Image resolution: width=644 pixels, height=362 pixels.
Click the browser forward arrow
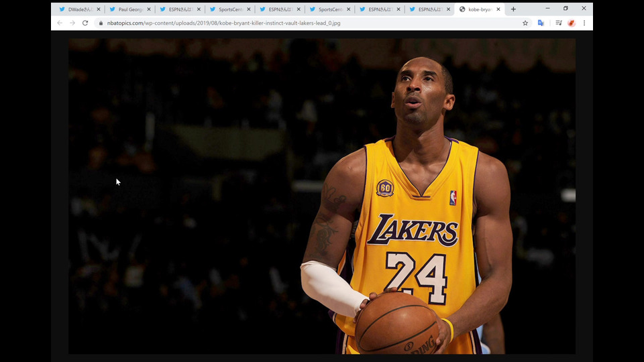72,23
